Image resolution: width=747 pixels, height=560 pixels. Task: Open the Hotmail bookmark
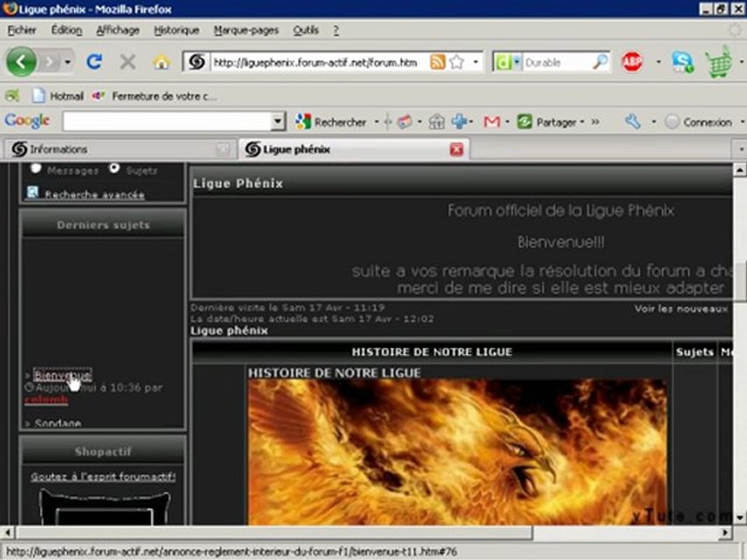(x=58, y=96)
